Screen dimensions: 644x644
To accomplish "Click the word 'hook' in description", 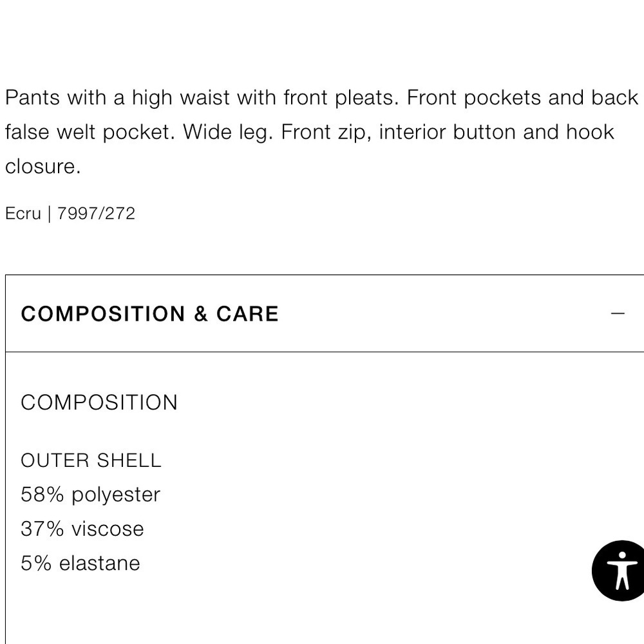I will click(590, 132).
